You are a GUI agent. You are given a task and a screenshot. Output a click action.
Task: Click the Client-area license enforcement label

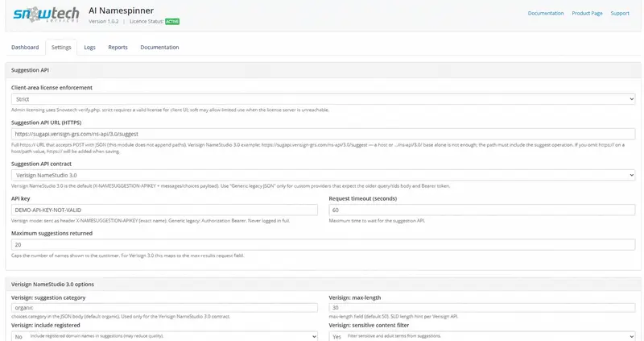tap(52, 88)
